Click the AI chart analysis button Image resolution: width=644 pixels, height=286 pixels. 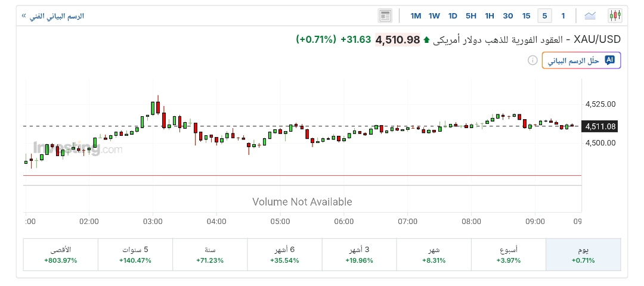[581, 60]
